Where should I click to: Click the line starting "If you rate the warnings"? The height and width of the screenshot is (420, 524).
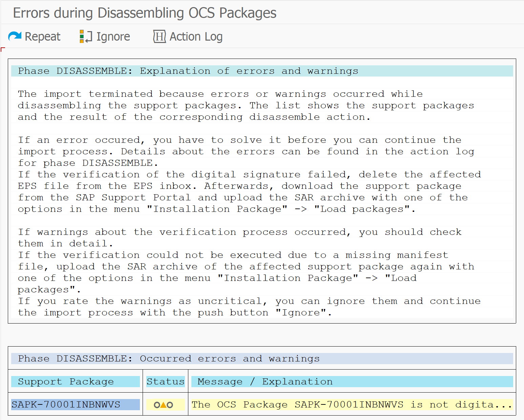click(x=249, y=301)
